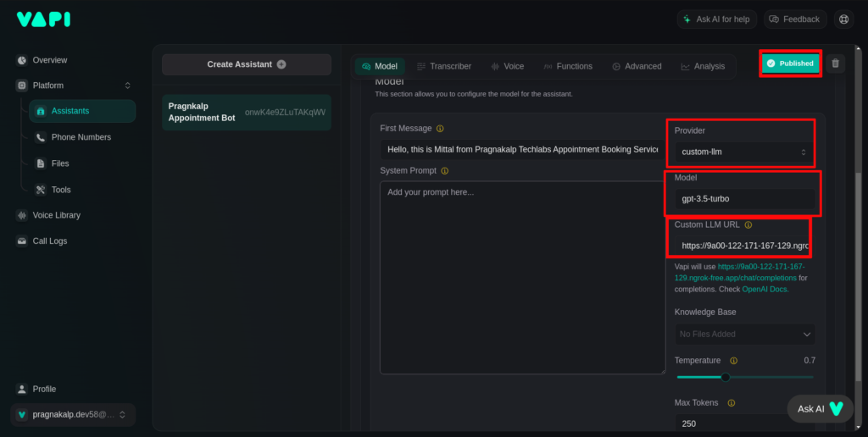
Task: Click the help lifebuoy icon at top right
Action: (x=843, y=19)
